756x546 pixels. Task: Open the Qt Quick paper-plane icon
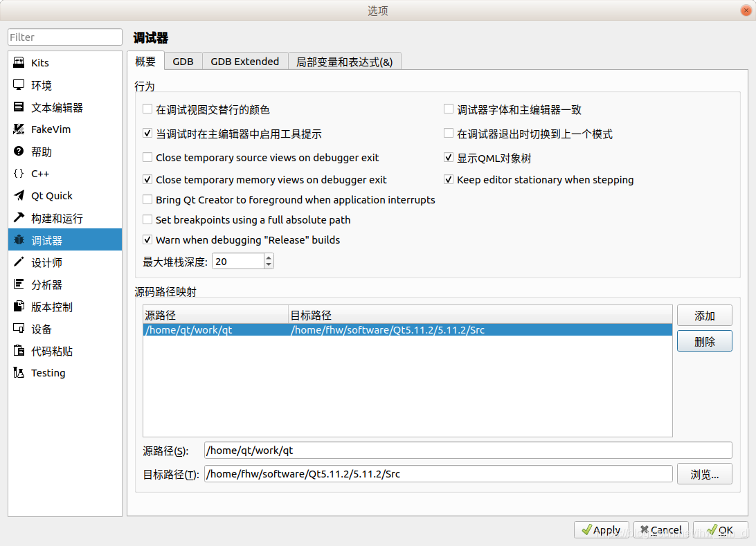19,195
